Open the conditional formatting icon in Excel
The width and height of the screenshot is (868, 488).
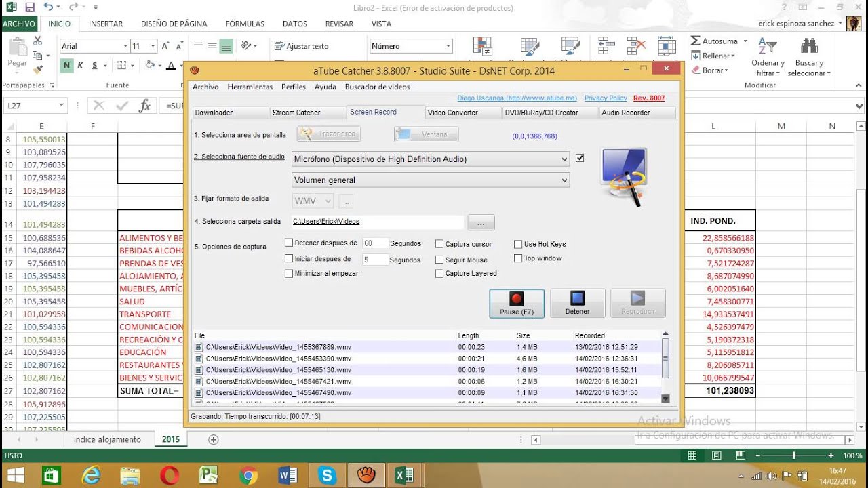click(x=482, y=46)
